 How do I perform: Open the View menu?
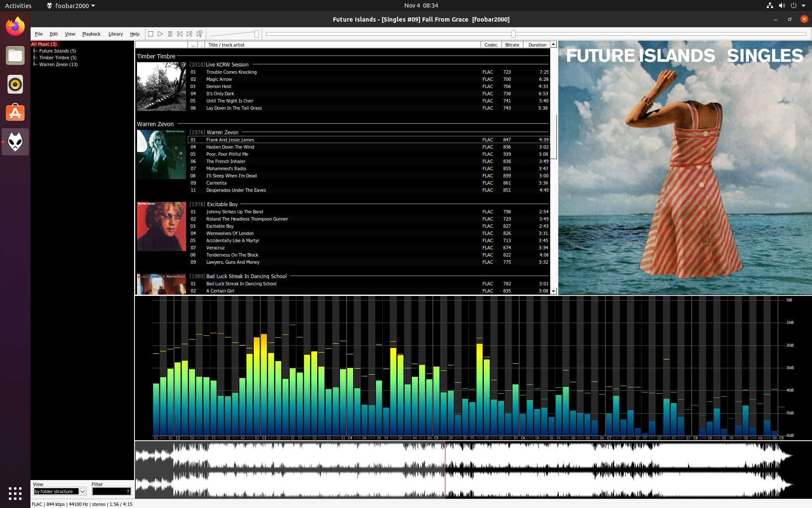click(70, 34)
